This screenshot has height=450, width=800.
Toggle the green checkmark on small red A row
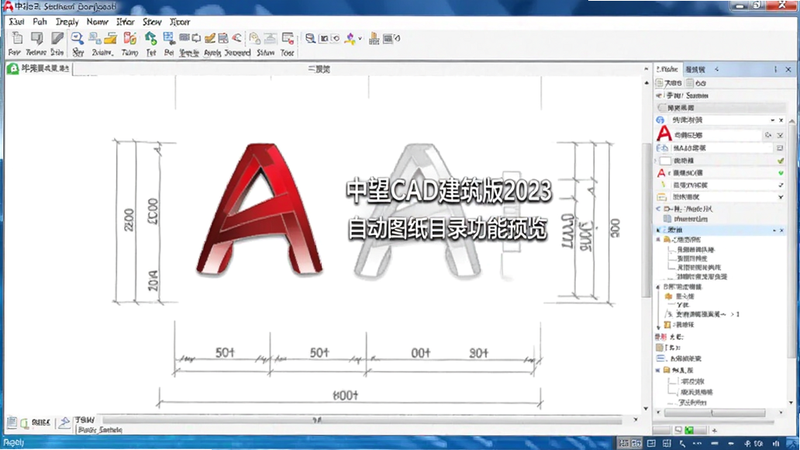coord(781,173)
